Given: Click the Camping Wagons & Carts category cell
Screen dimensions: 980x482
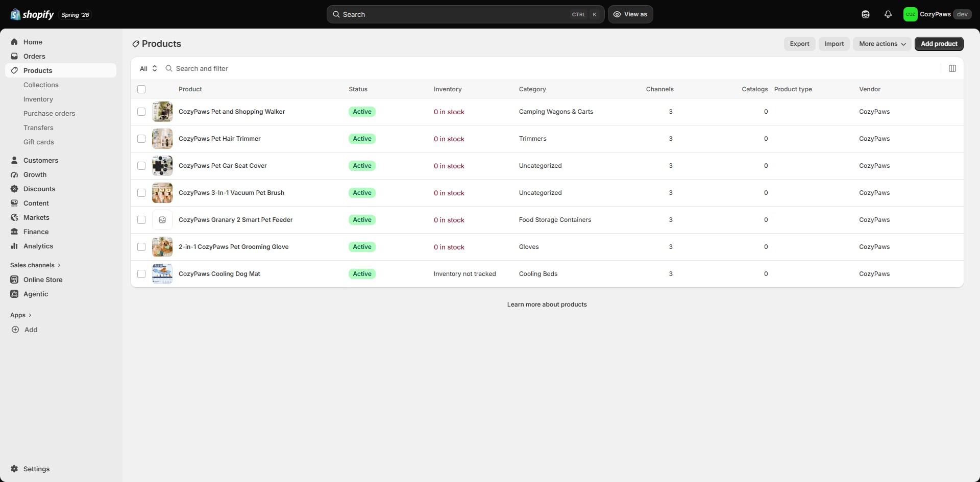Looking at the screenshot, I should click(556, 112).
